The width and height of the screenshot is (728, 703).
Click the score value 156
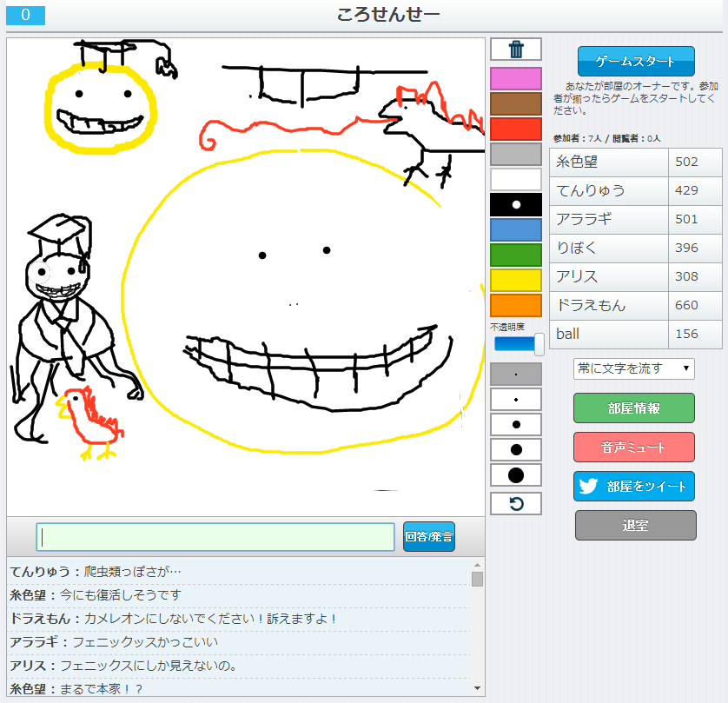(x=686, y=334)
